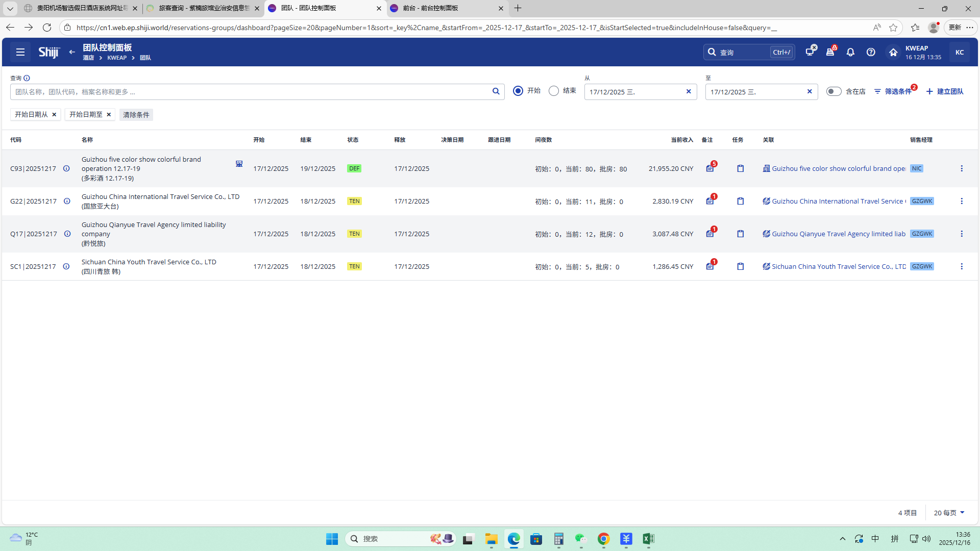Image resolution: width=980 pixels, height=551 pixels.
Task: Open the help question mark icon
Action: (x=871, y=52)
